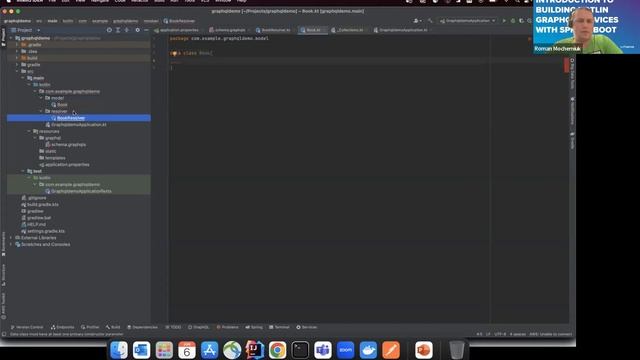640x360 pixels.
Task: Collapse the resolver package
Action: (x=41, y=111)
